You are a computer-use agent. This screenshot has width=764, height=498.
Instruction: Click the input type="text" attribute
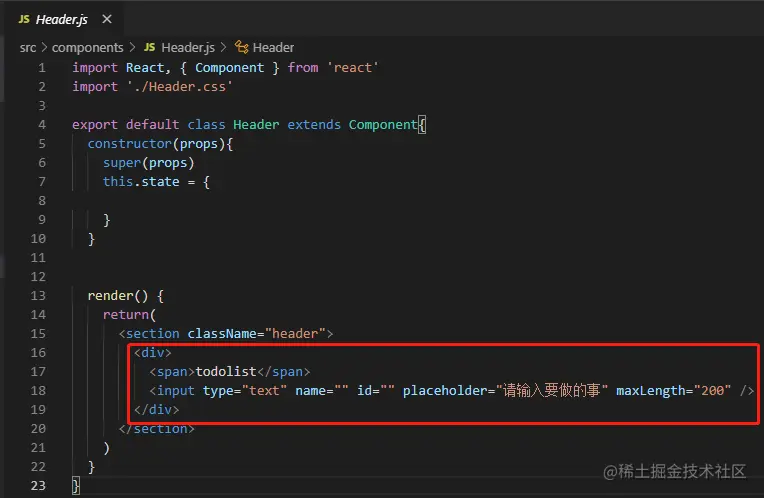[x=245, y=391]
